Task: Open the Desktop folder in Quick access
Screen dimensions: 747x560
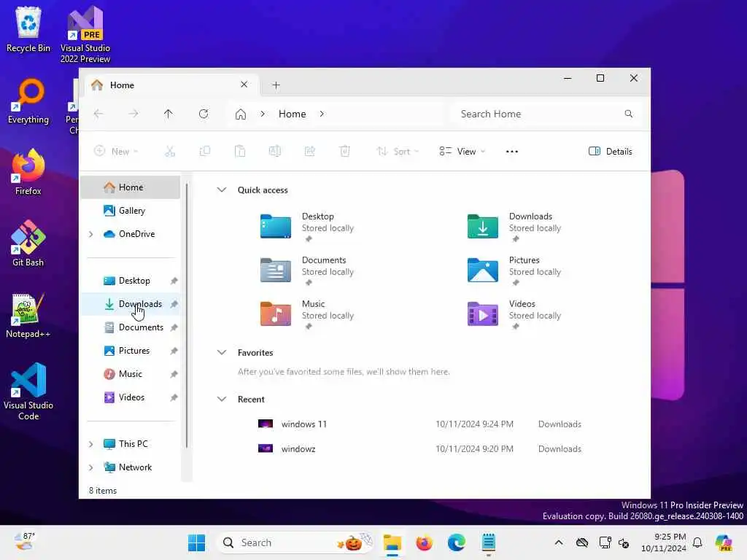Action: 307,226
